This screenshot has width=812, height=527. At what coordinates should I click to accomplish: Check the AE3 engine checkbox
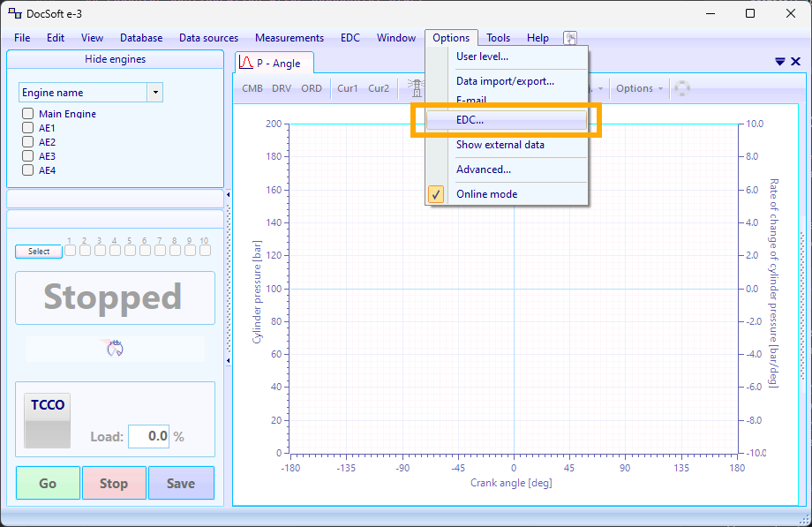pyautogui.click(x=27, y=155)
